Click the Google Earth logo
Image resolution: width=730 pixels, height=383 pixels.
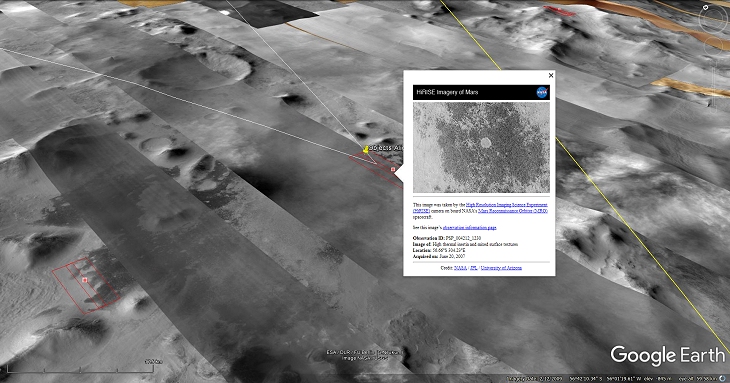(668, 355)
